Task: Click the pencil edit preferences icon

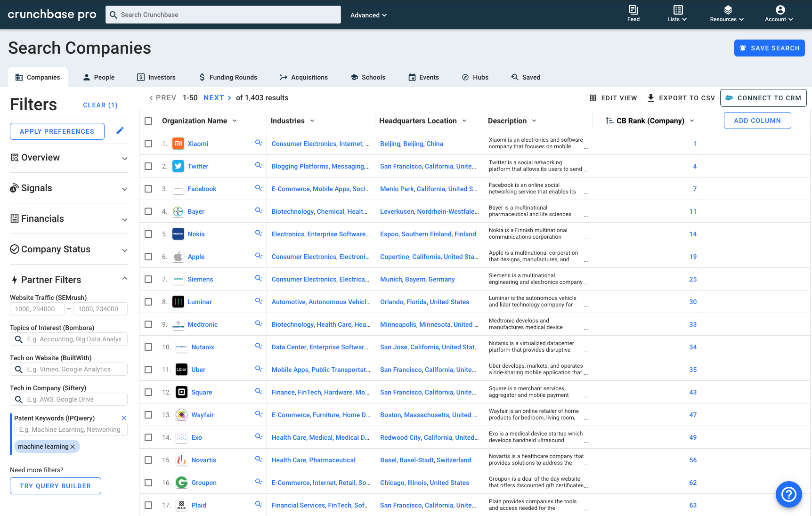Action: [x=120, y=131]
